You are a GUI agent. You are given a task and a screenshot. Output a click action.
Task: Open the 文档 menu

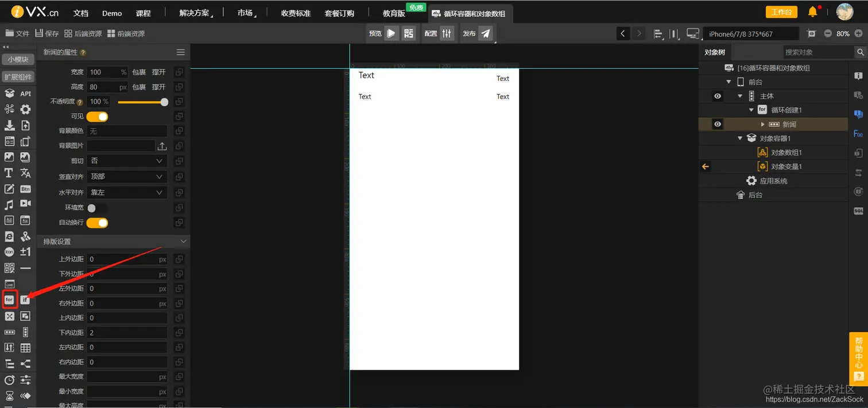[81, 13]
